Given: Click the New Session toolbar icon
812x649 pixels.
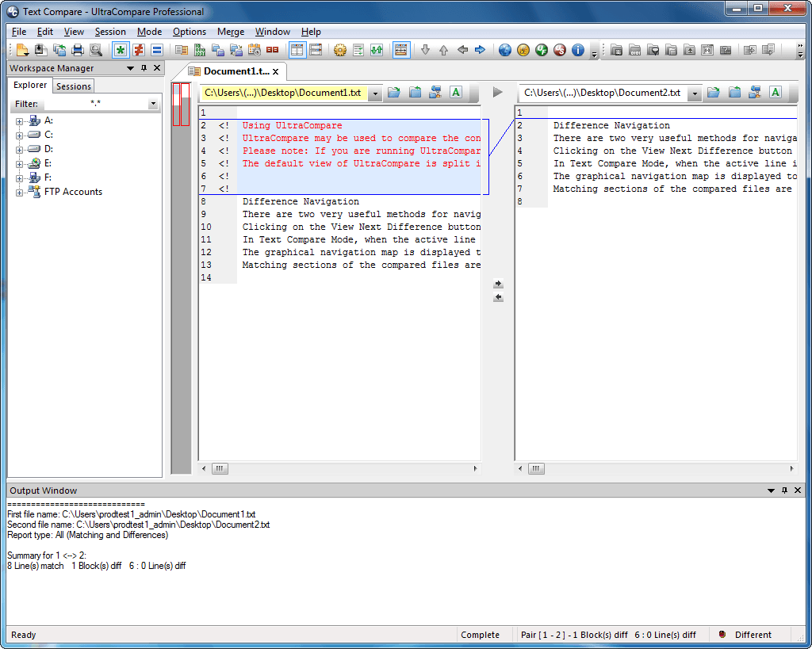Looking at the screenshot, I should 22,50.
